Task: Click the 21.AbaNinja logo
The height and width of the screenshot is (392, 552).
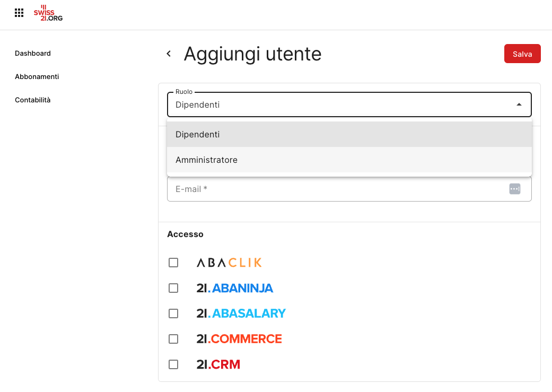Action: click(x=234, y=288)
